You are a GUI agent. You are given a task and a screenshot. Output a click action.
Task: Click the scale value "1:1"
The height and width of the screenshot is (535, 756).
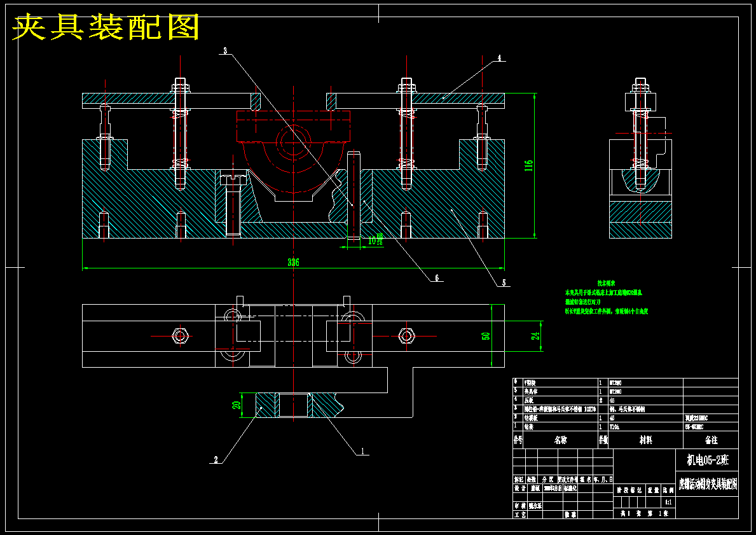pyautogui.click(x=668, y=502)
